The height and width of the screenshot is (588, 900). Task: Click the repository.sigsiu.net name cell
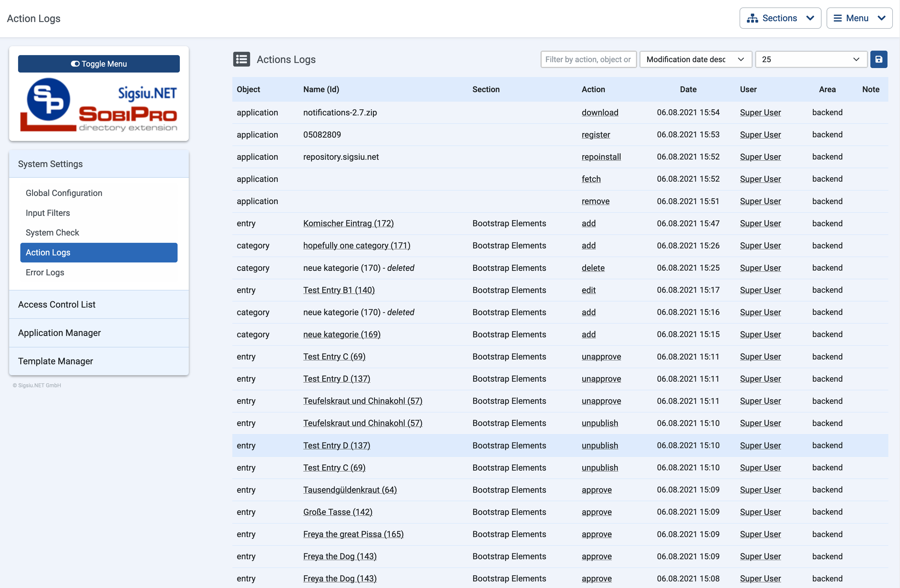pos(341,157)
